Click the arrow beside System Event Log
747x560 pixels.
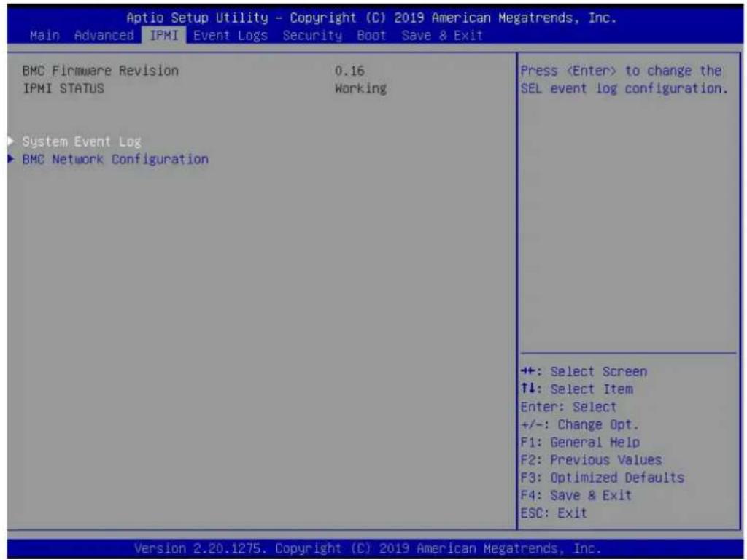point(11,141)
